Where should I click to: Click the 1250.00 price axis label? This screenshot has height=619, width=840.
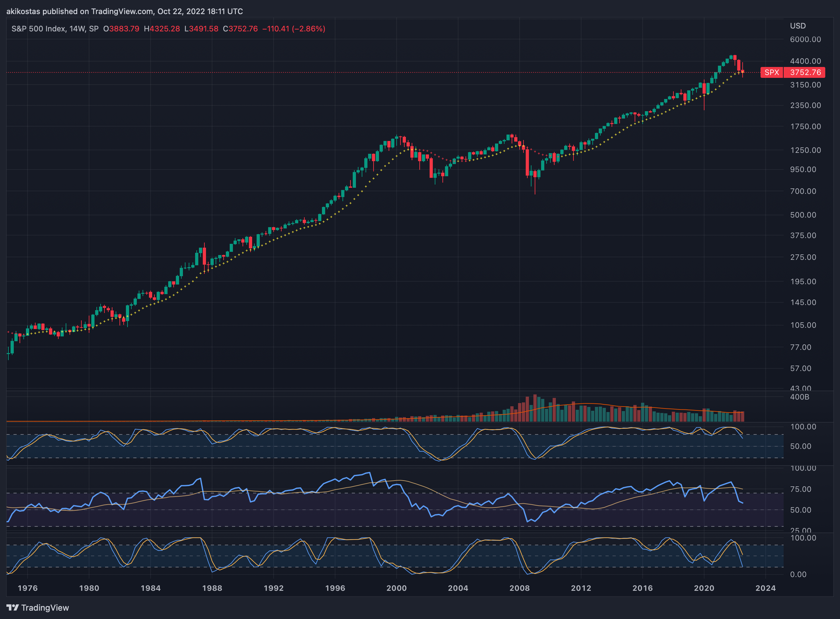(805, 150)
